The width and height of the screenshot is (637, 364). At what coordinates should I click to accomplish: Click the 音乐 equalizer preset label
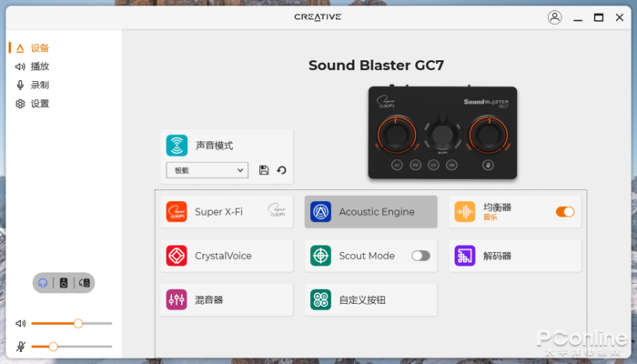coord(490,217)
